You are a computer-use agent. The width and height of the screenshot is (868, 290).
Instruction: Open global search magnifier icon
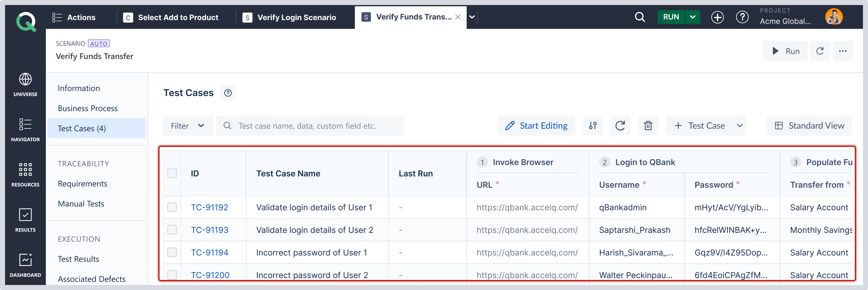coord(640,17)
